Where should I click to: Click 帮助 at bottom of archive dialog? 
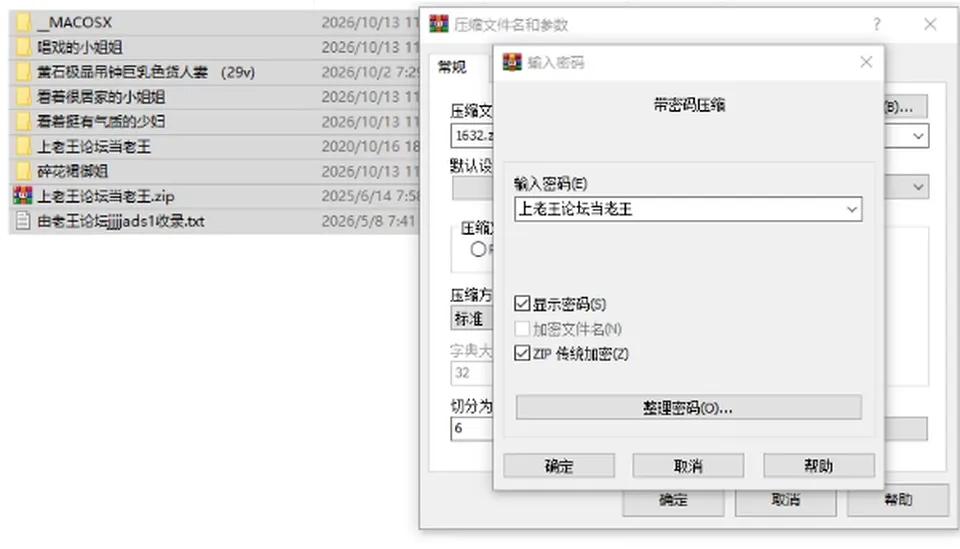[898, 500]
